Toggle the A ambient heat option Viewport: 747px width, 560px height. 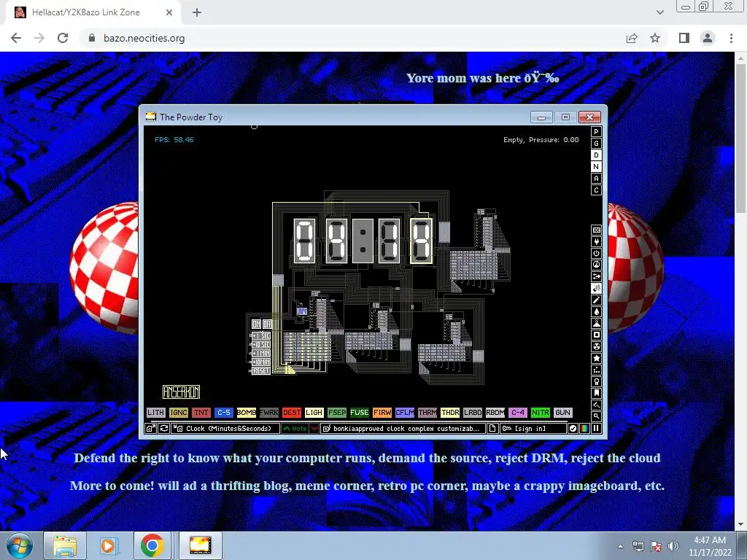[x=596, y=179]
